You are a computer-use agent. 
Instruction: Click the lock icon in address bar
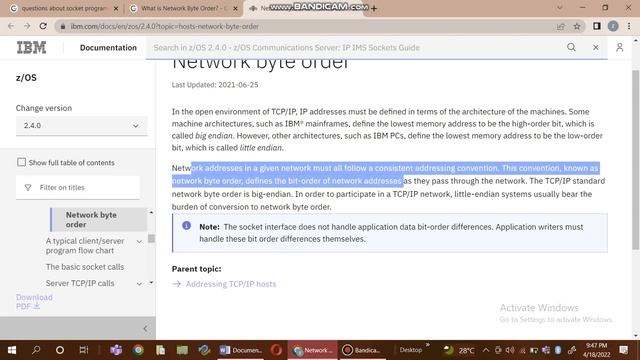tap(62, 26)
